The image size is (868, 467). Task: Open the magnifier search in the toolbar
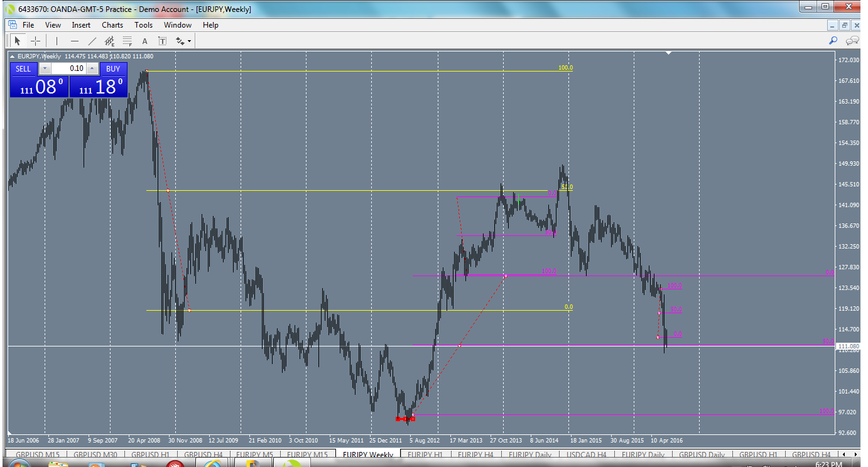point(833,40)
